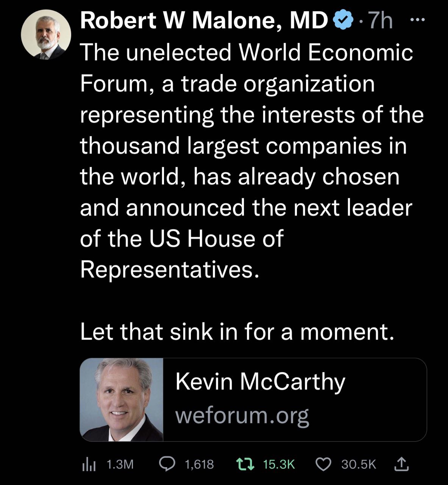Click the blue verified badge

pos(342,20)
